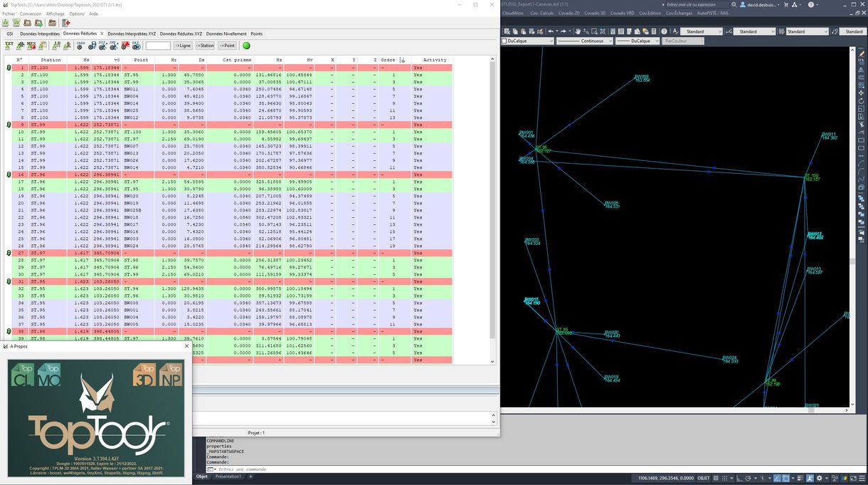
Task: Click the TXT export icon in data toolbar
Action: (10, 46)
